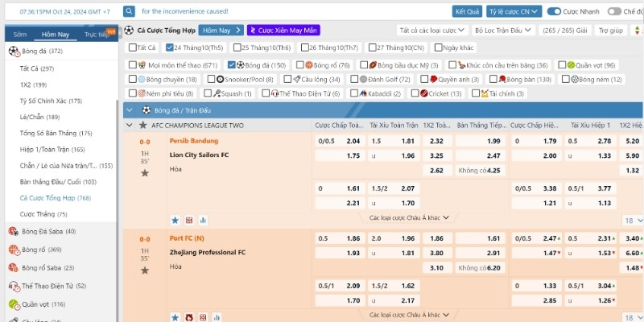
Task: Open the Tỷ lệ cược CN dropdown
Action: pos(514,11)
